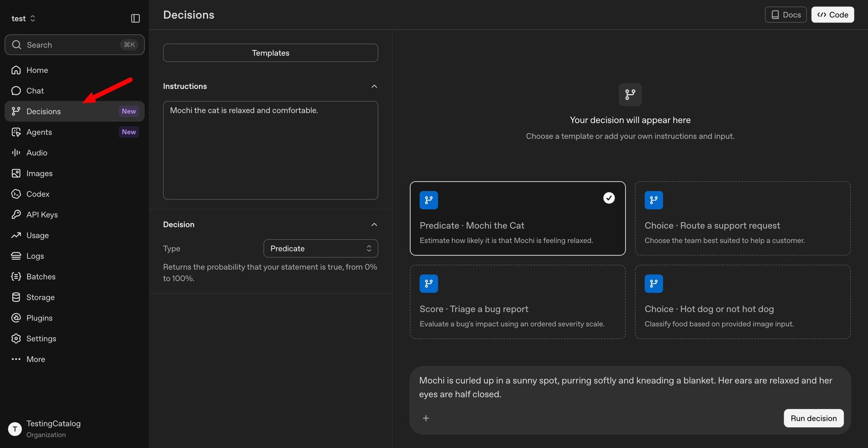Open the test project switcher
Image resolution: width=868 pixels, height=448 pixels.
(x=23, y=18)
